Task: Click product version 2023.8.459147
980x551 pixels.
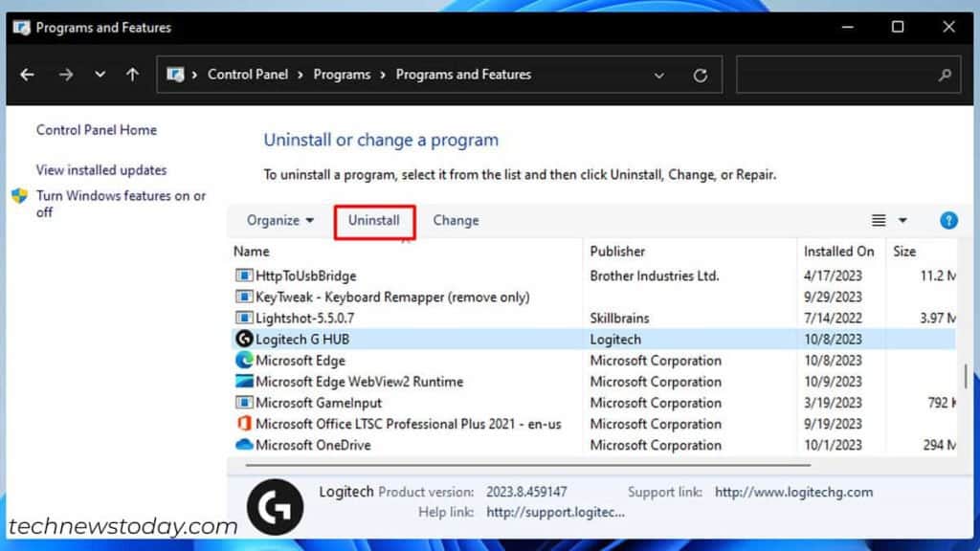Action: coord(526,493)
